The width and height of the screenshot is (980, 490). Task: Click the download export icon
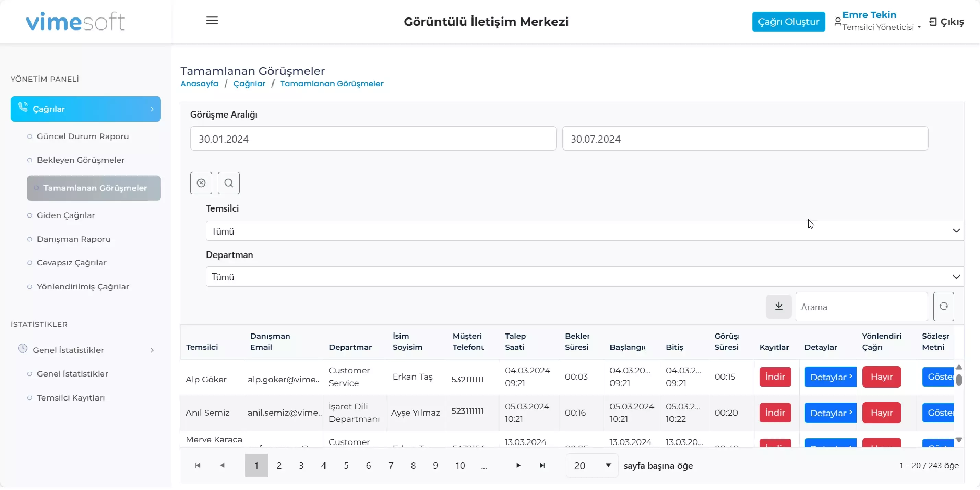tap(779, 306)
